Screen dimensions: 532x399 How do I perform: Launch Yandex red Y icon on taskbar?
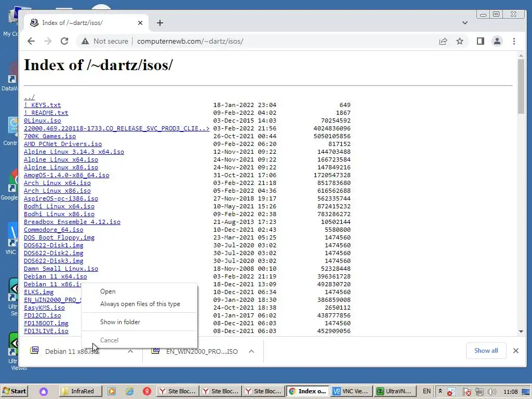coord(147,392)
